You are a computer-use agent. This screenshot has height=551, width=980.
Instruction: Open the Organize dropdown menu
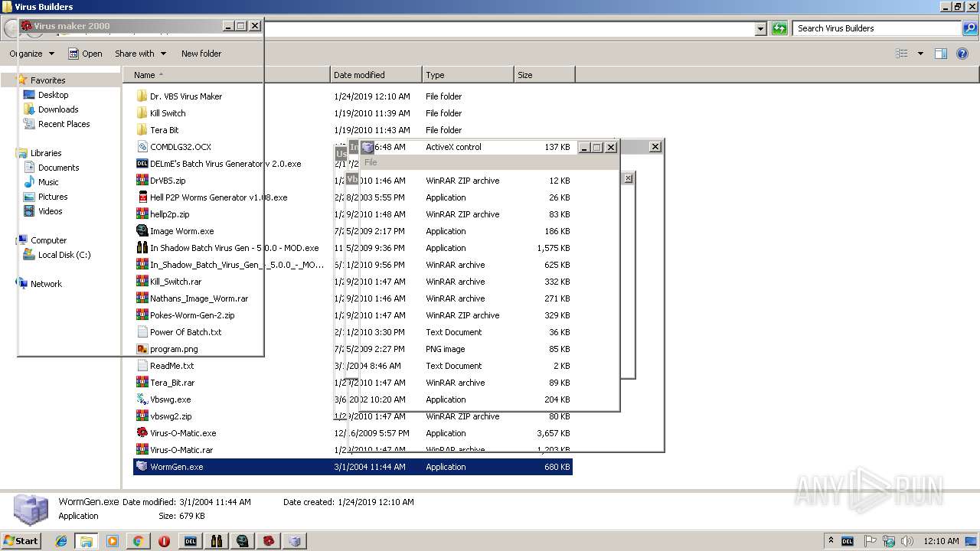pyautogui.click(x=31, y=54)
